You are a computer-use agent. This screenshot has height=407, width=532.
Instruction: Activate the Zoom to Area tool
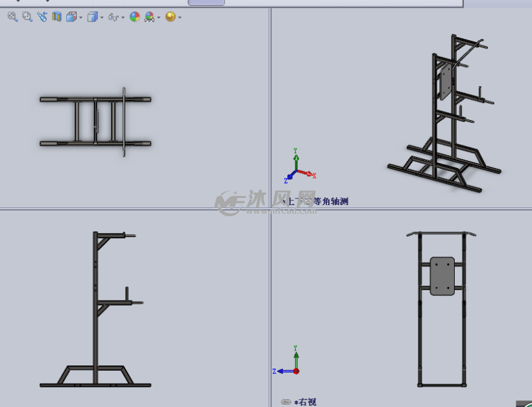point(26,17)
